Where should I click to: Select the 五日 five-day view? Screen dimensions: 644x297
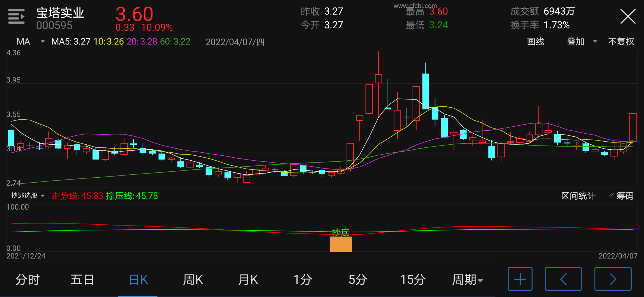point(82,280)
